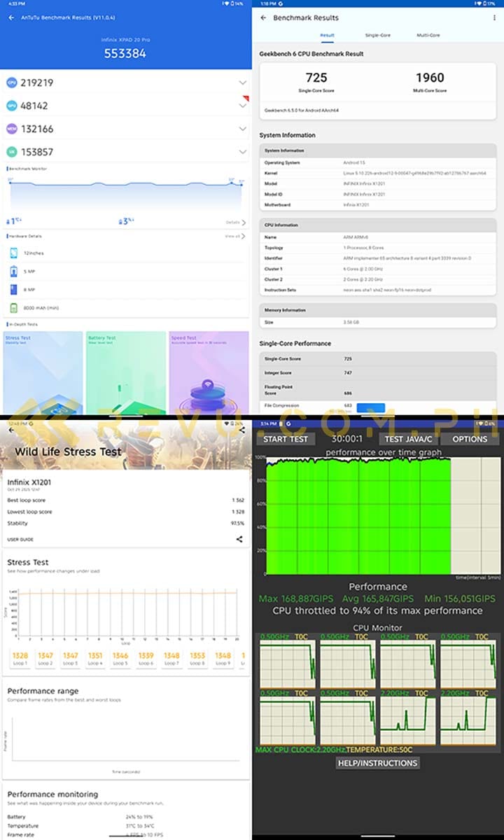
Task: Click share icon next to USER GUIDE
Action: tap(239, 539)
